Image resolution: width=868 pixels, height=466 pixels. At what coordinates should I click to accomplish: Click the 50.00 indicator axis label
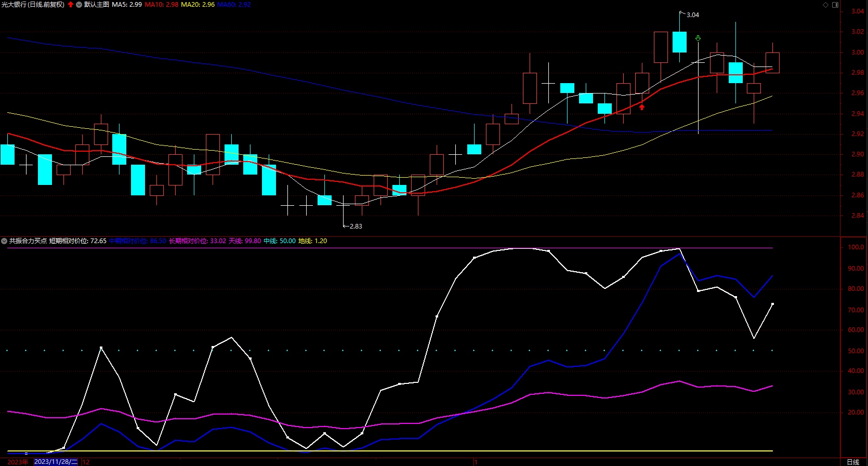click(856, 351)
